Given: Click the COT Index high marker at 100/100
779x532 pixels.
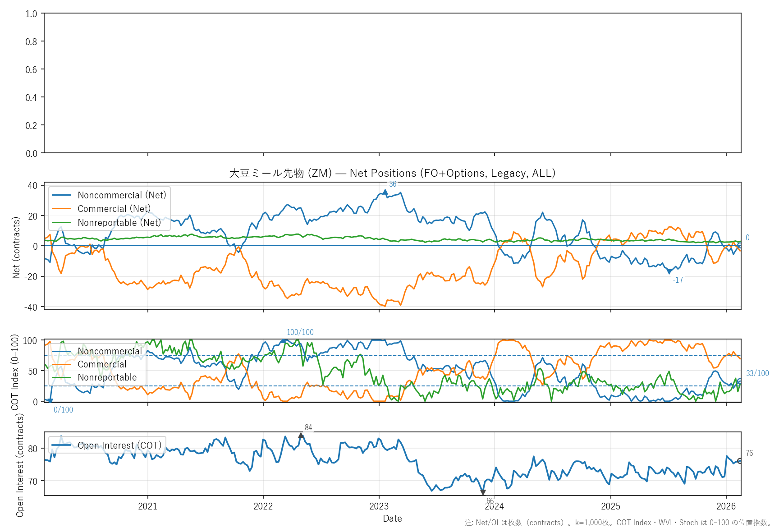Looking at the screenshot, I should [283, 340].
